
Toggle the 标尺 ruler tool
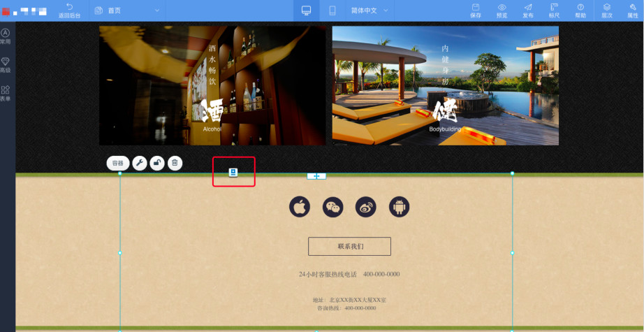[554, 10]
